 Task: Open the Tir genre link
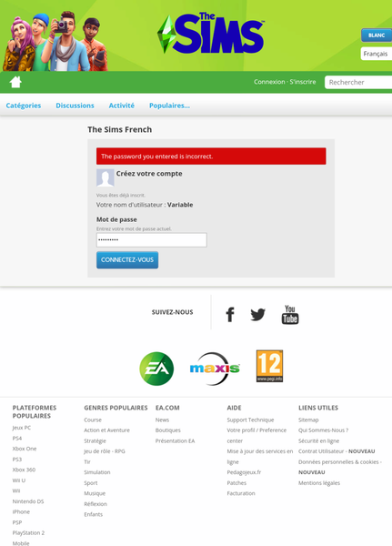pyautogui.click(x=87, y=461)
